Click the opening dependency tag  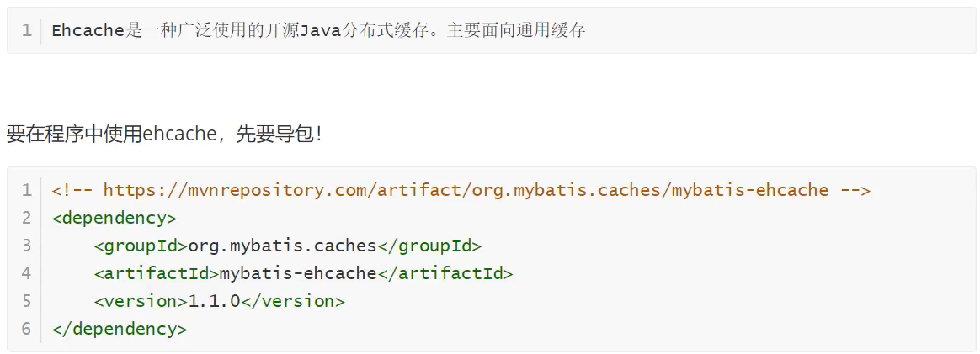point(115,218)
